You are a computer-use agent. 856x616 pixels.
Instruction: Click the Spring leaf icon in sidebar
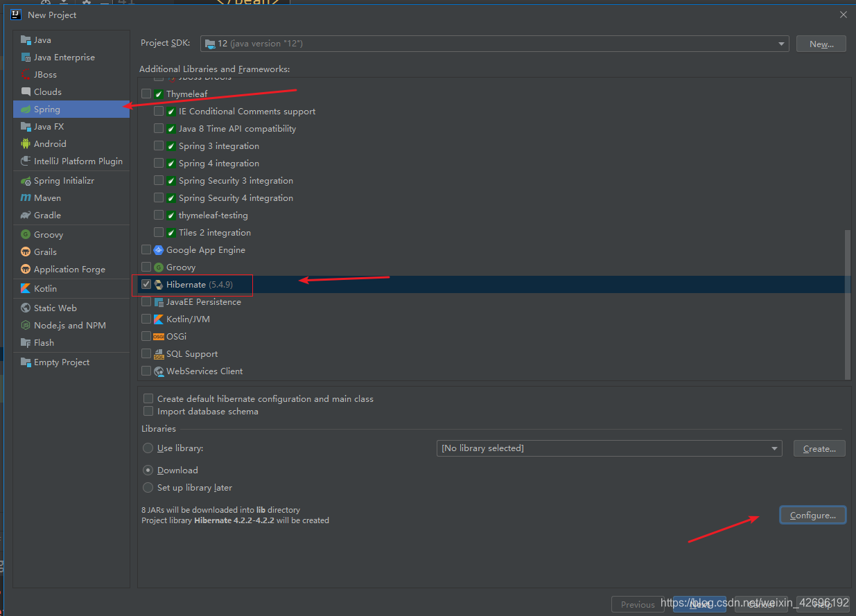[26, 109]
